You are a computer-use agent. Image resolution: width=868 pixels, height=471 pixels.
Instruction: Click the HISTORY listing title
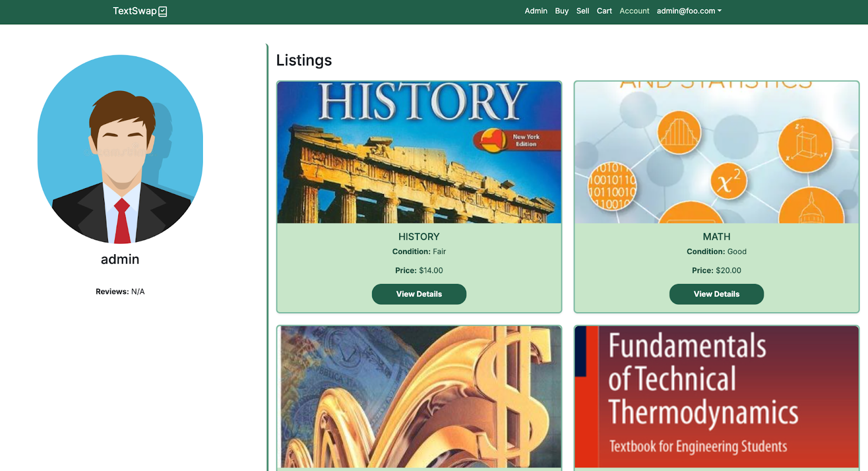[x=419, y=237]
